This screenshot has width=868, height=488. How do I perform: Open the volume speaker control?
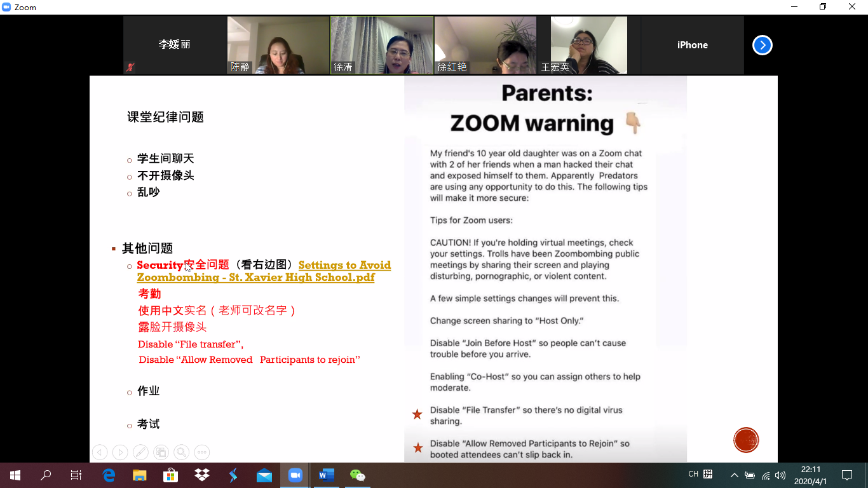click(x=780, y=475)
